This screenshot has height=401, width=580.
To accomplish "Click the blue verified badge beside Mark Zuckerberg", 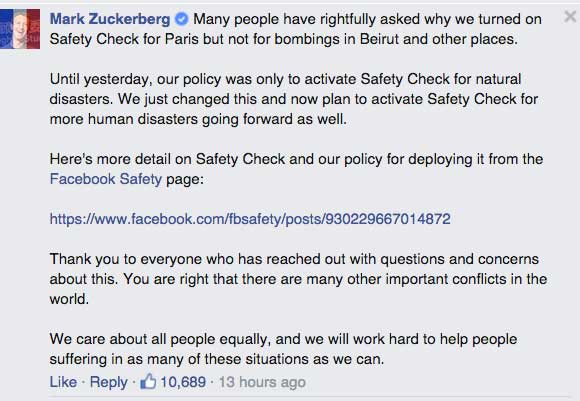I will coord(181,19).
